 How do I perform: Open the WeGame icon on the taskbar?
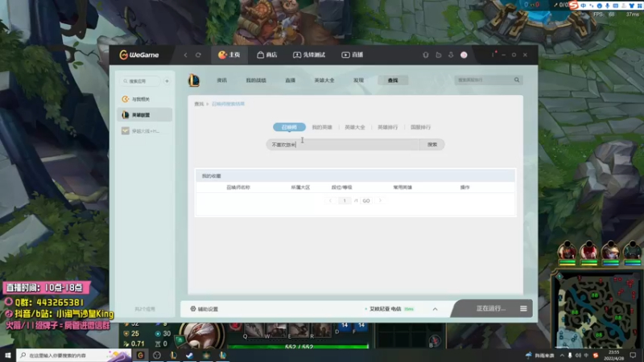point(140,355)
